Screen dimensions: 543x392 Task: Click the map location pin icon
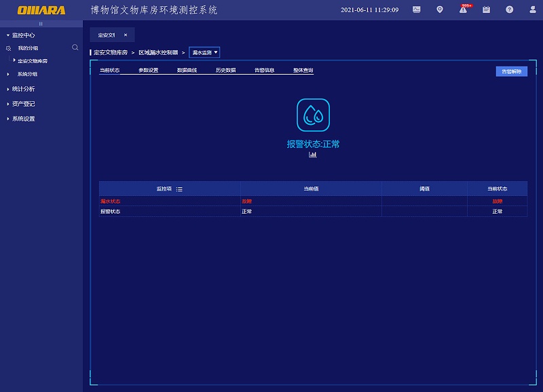click(440, 10)
